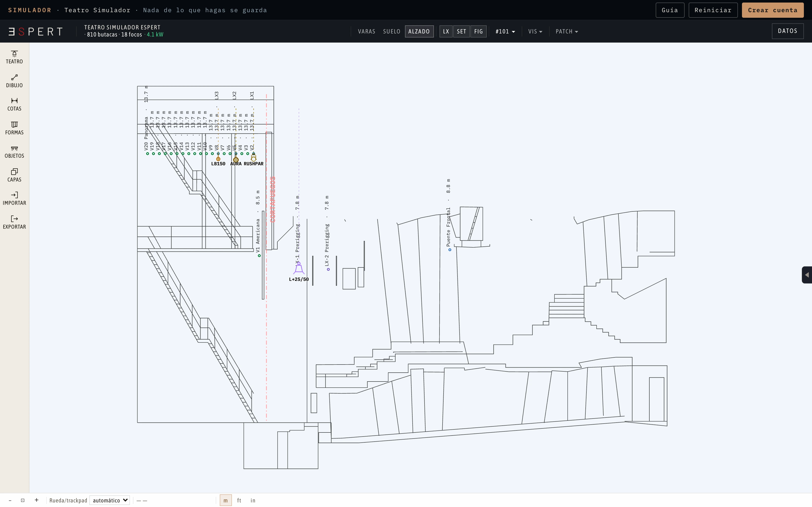Select feet as the measurement unit

[239, 500]
